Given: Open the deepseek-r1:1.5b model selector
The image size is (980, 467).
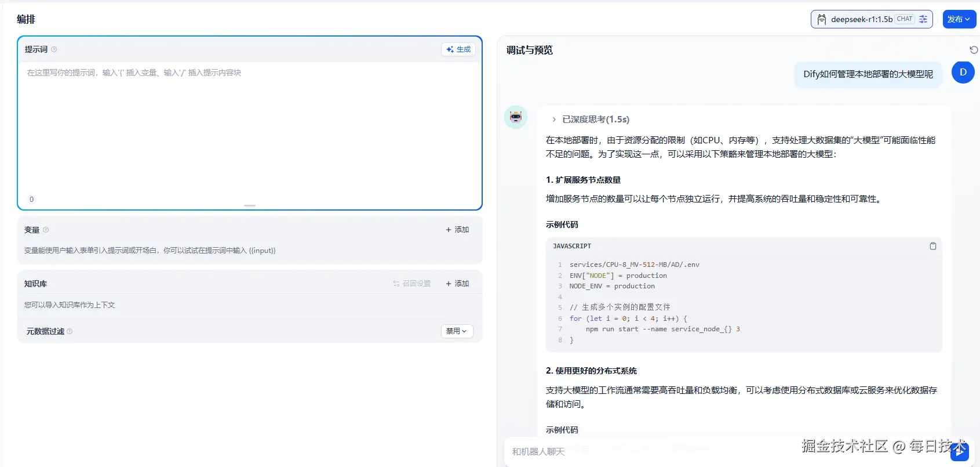Looking at the screenshot, I should pyautogui.click(x=872, y=19).
